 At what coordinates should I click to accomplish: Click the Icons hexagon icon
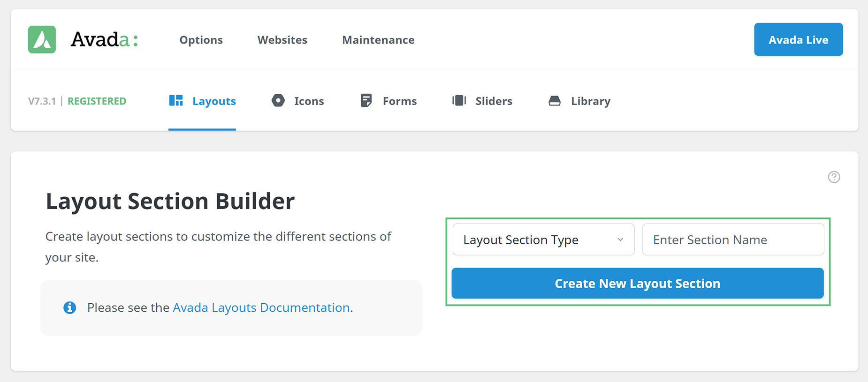click(278, 100)
